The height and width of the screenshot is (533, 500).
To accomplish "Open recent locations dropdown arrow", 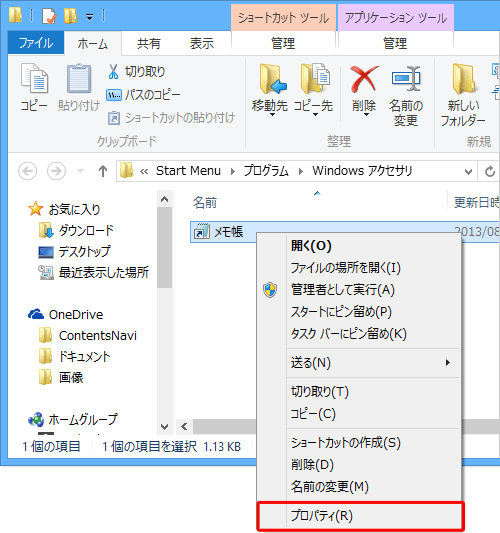I will pos(81,171).
